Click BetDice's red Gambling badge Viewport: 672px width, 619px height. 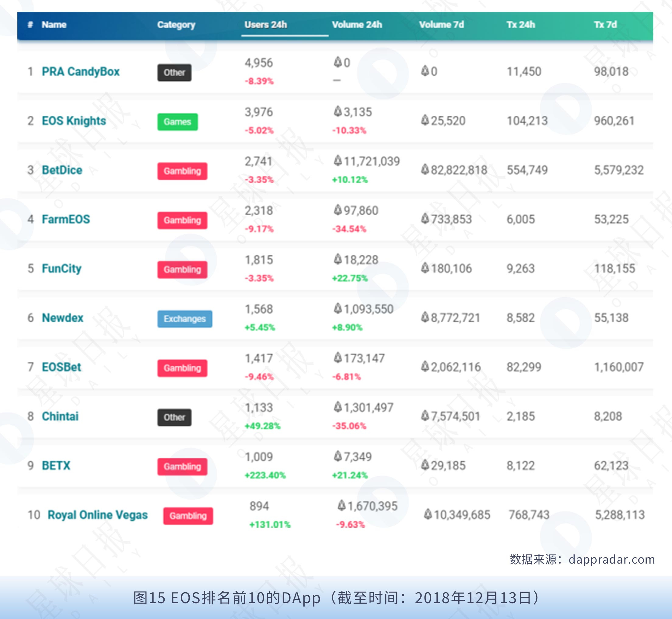click(182, 171)
